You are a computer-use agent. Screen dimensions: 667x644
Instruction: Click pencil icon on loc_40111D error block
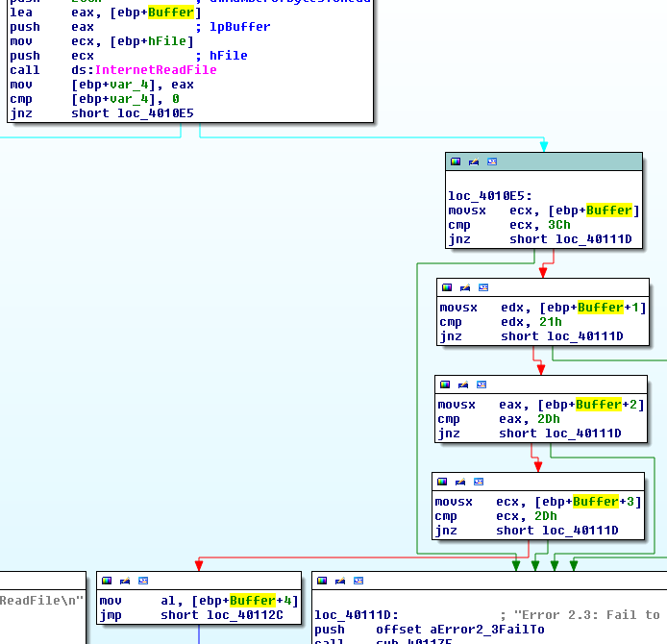pos(340,581)
